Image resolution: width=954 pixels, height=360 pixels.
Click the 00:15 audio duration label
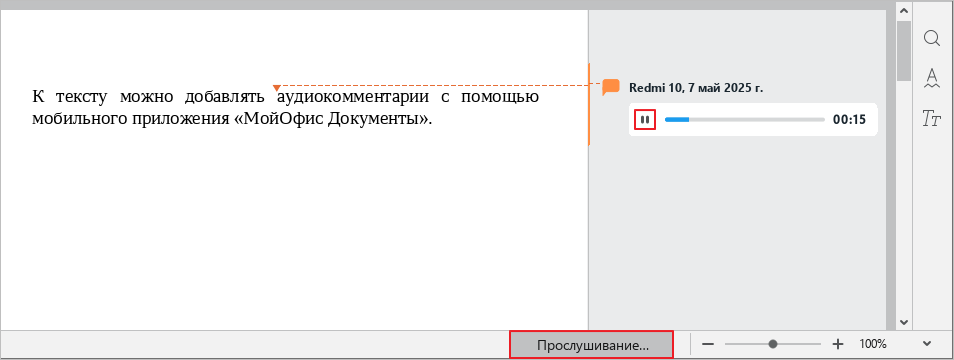[x=849, y=120]
